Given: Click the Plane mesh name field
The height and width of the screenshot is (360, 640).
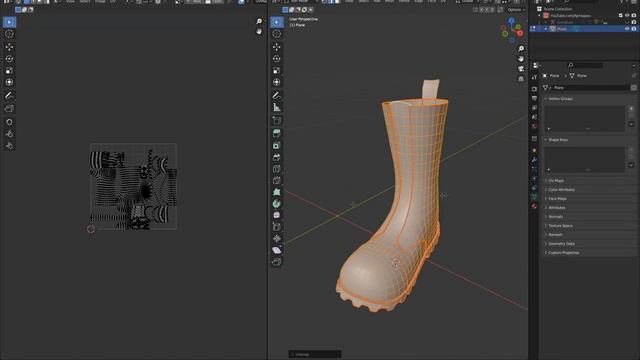Looking at the screenshot, I should [590, 88].
